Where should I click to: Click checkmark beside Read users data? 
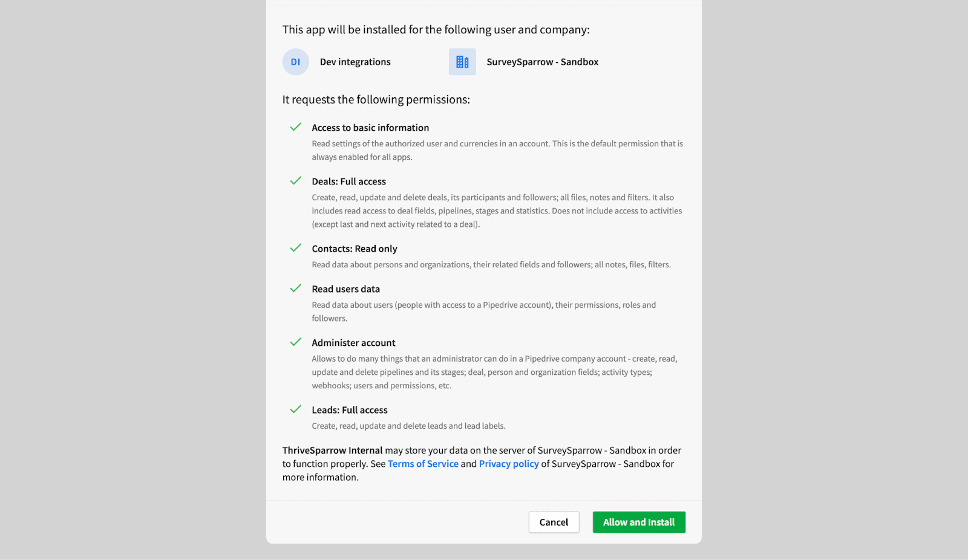point(295,288)
